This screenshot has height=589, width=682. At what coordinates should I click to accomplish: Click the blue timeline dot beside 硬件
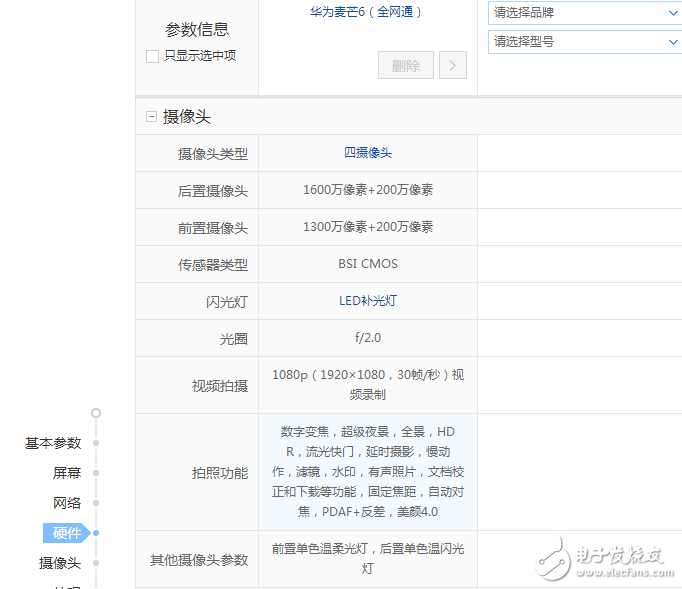pyautogui.click(x=96, y=533)
